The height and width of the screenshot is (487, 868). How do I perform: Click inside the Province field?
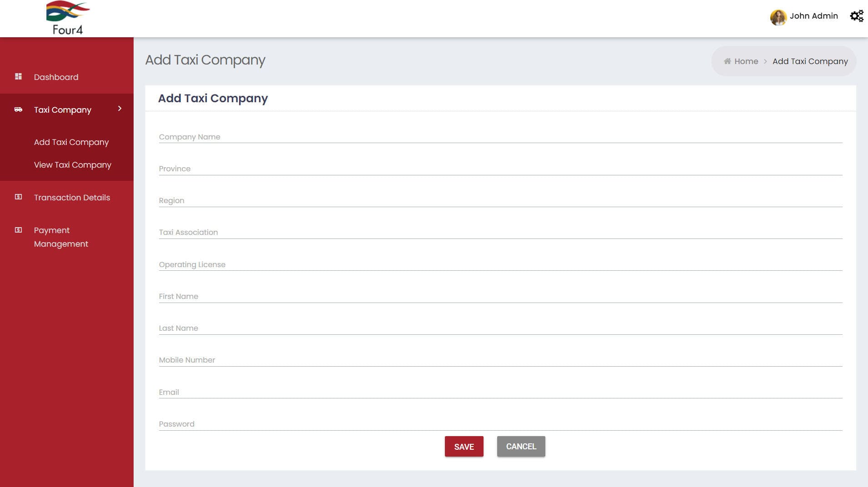409,169
